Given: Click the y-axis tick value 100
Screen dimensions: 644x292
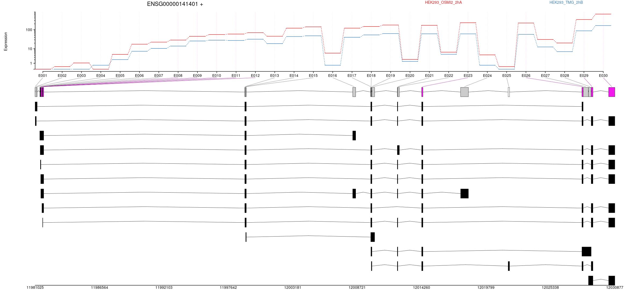Looking at the screenshot, I should pyautogui.click(x=29, y=30).
